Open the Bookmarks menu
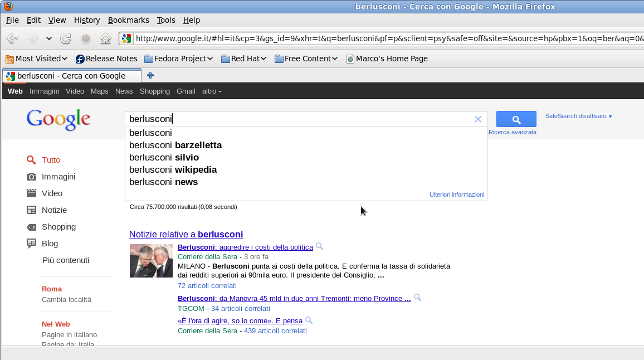This screenshot has height=360, width=644. [129, 20]
